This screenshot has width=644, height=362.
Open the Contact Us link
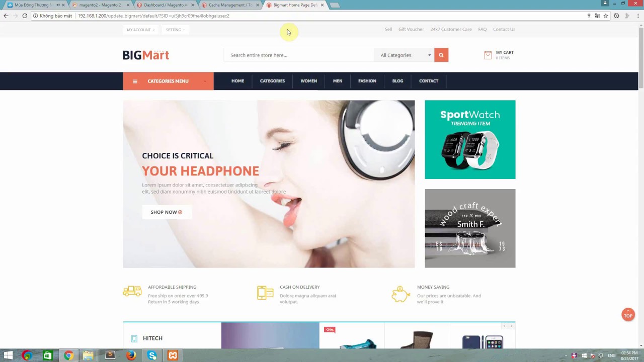pyautogui.click(x=504, y=29)
